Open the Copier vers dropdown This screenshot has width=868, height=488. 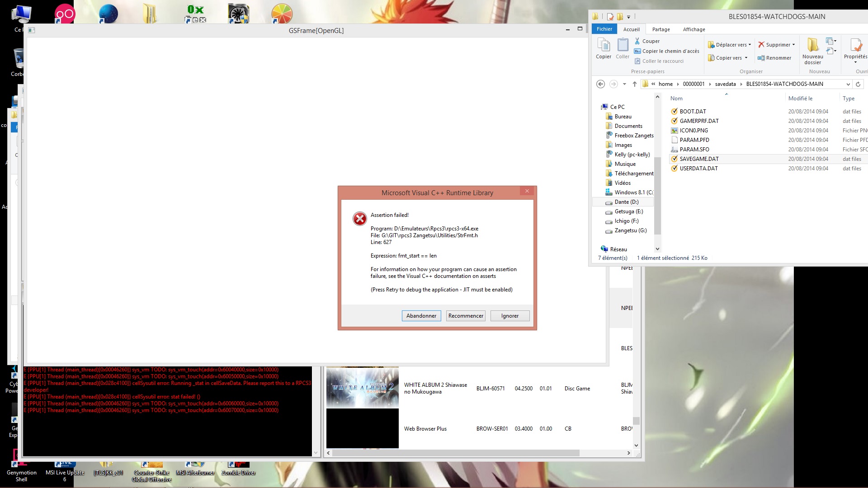tap(727, 58)
